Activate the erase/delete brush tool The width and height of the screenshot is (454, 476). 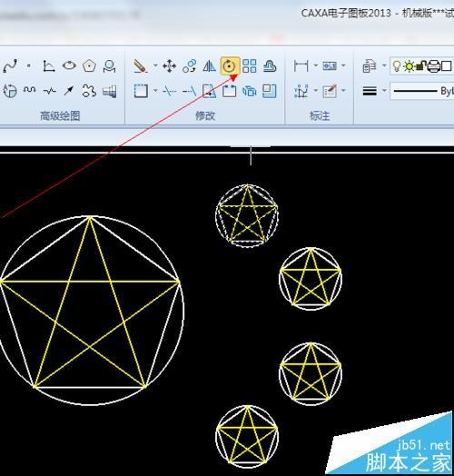pyautogui.click(x=141, y=66)
